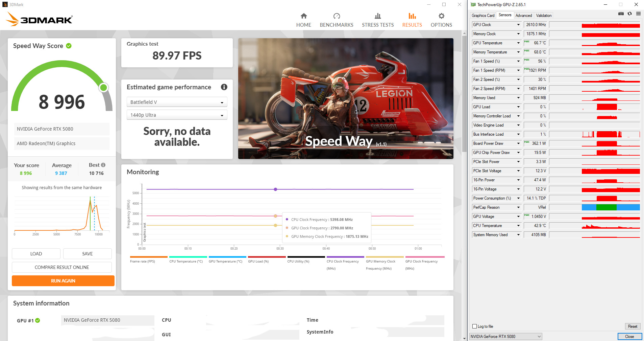Click the LOAD button
The image size is (644, 341).
(36, 254)
